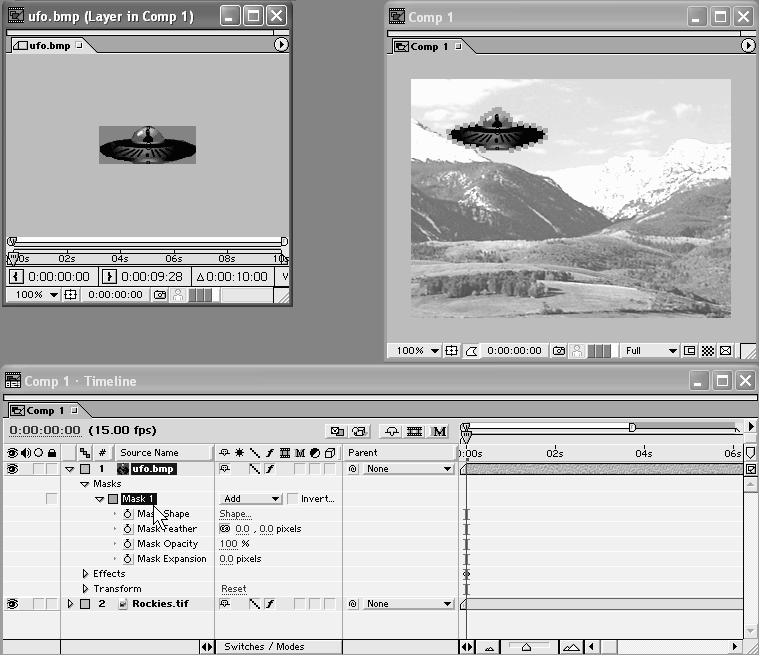Click the region of interest icon in Comp viewer
This screenshot has width=759, height=655.
(689, 351)
